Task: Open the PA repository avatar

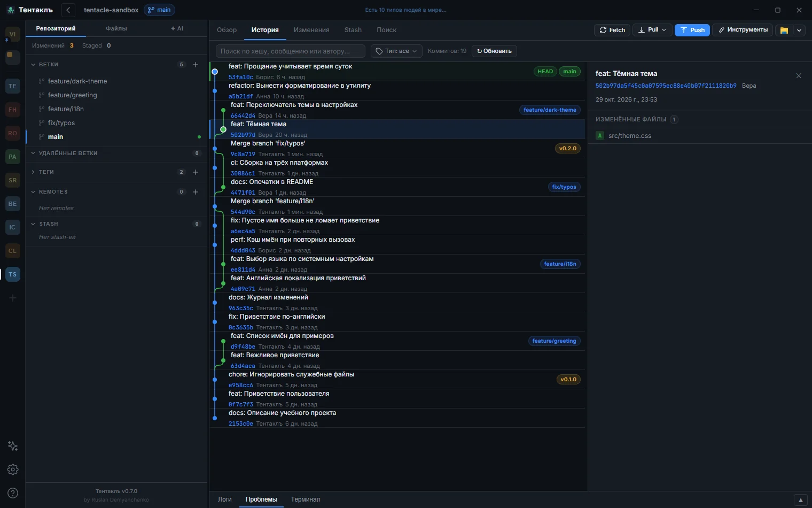Action: [13, 157]
